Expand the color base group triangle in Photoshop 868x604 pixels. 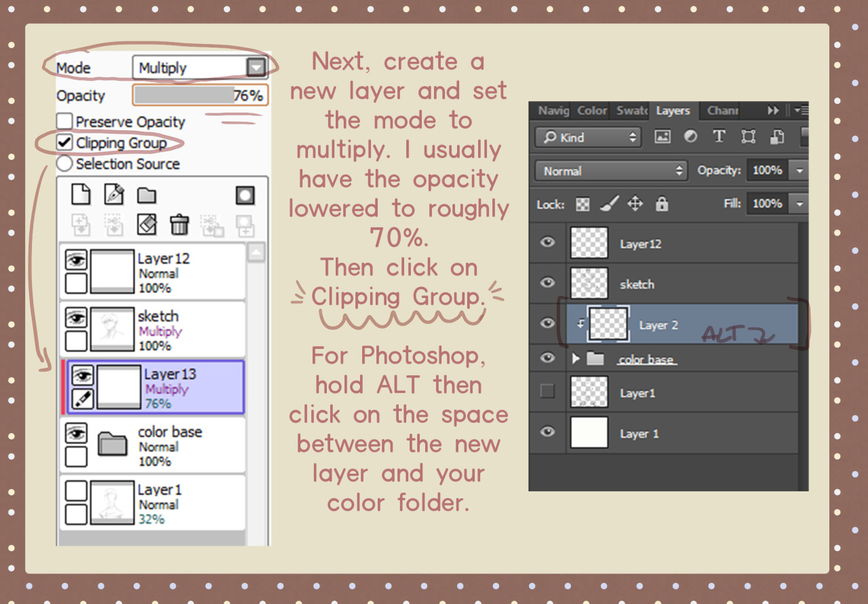coord(576,358)
